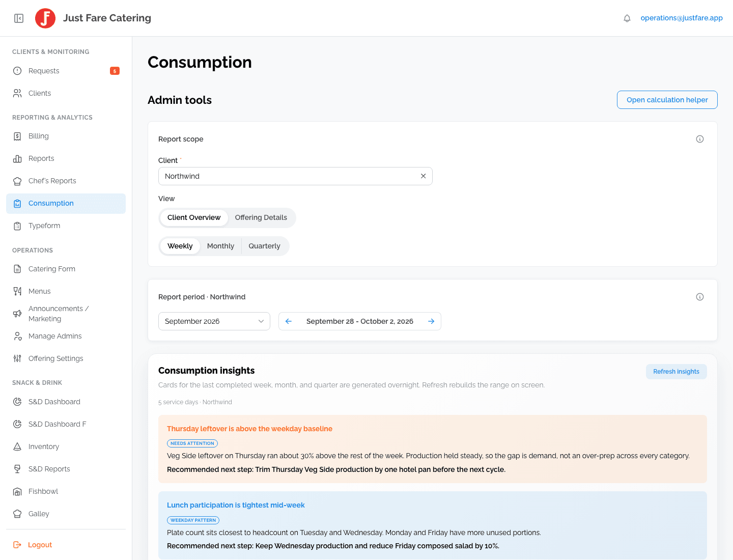Screen dimensions: 733x560
Task: Select the Client Overview view
Action: point(194,217)
